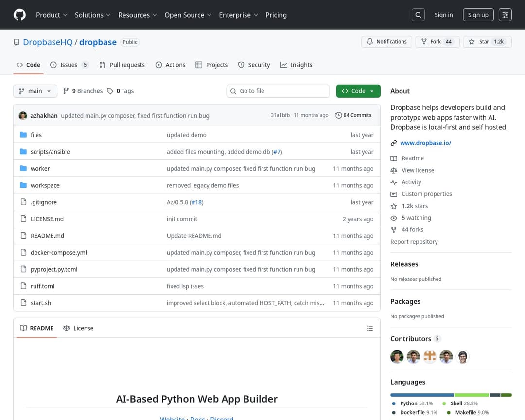
Task: Click the Python segment in language bar
Action: (421, 395)
